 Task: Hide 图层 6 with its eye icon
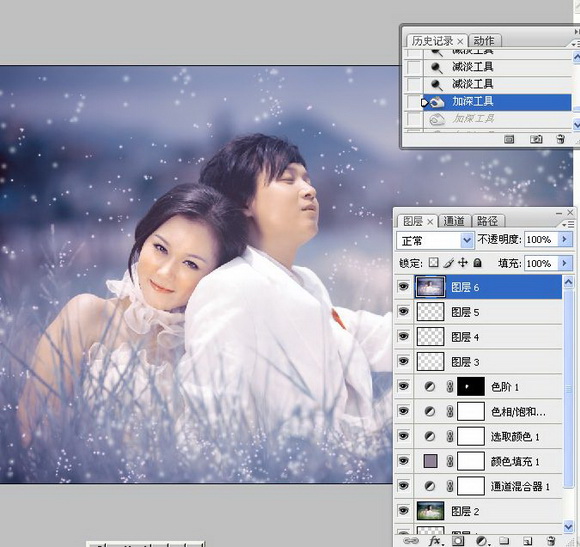coord(404,287)
